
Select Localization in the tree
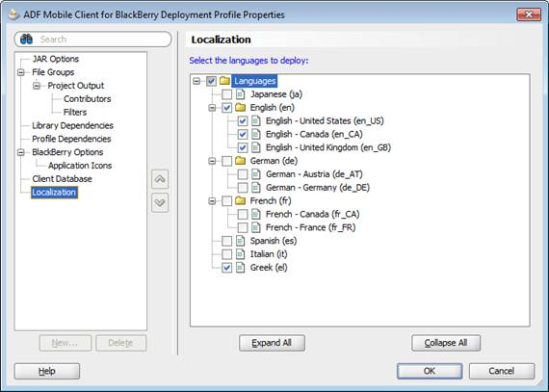pos(54,193)
